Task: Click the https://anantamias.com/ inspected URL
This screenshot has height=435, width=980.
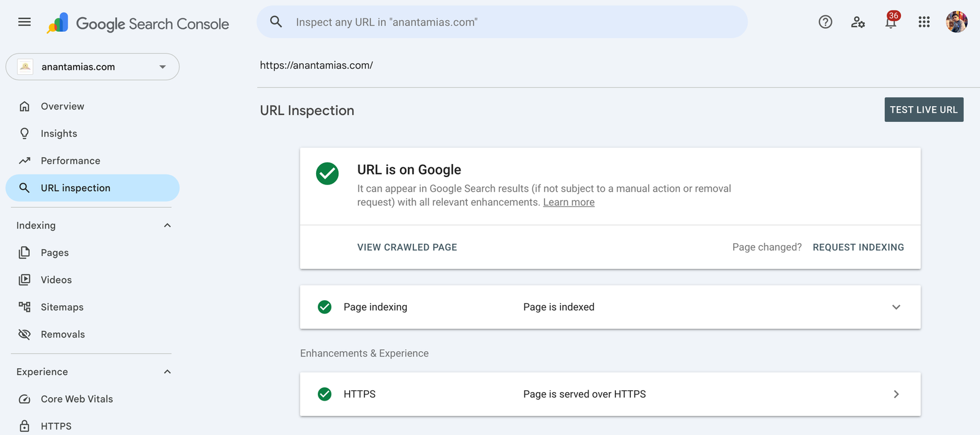Action: [316, 65]
